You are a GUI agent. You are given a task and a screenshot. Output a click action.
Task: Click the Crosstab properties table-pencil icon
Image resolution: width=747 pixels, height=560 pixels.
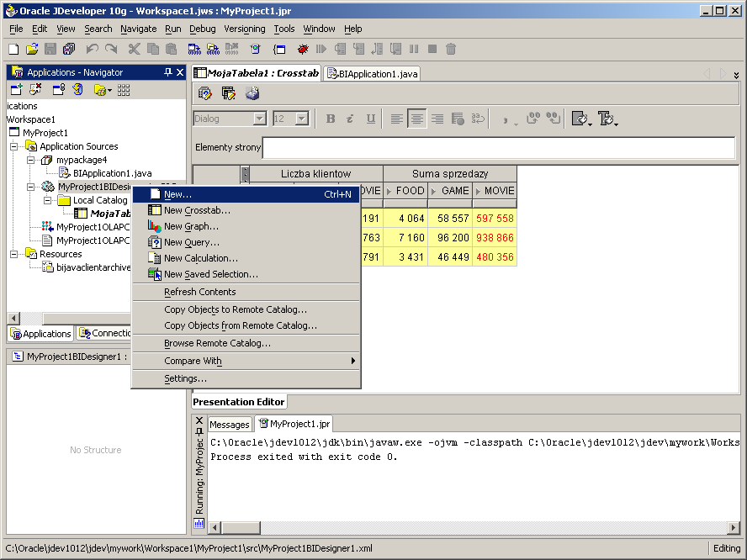tap(229, 93)
